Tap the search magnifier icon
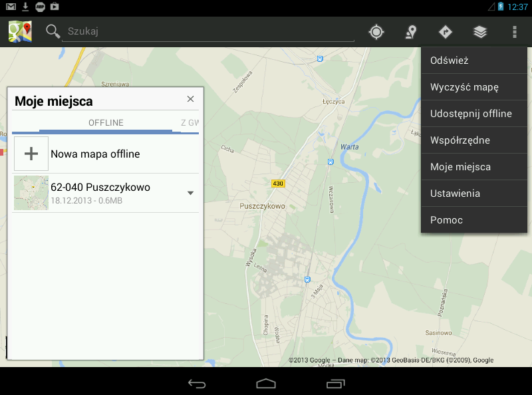 click(x=53, y=31)
